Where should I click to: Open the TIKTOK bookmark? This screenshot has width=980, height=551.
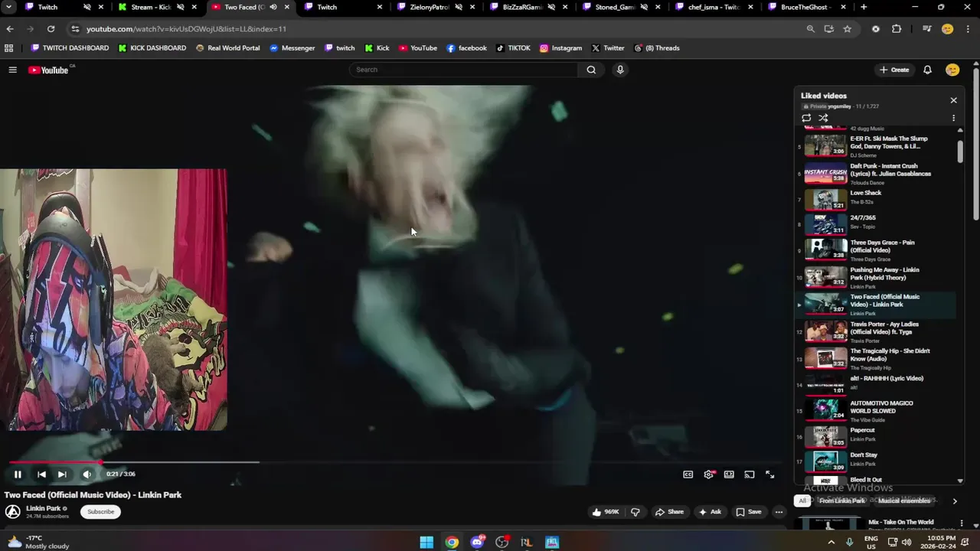tap(513, 48)
